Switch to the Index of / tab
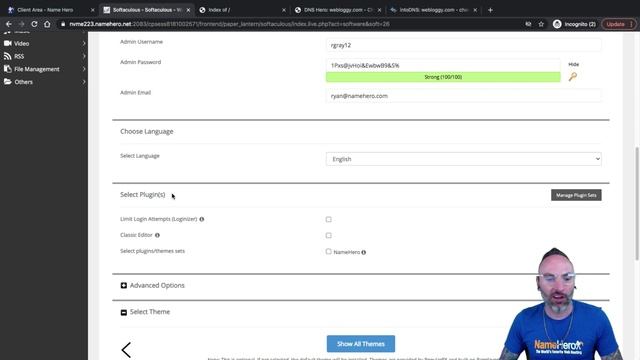Viewport: 640px width, 360px height. pyautogui.click(x=242, y=10)
